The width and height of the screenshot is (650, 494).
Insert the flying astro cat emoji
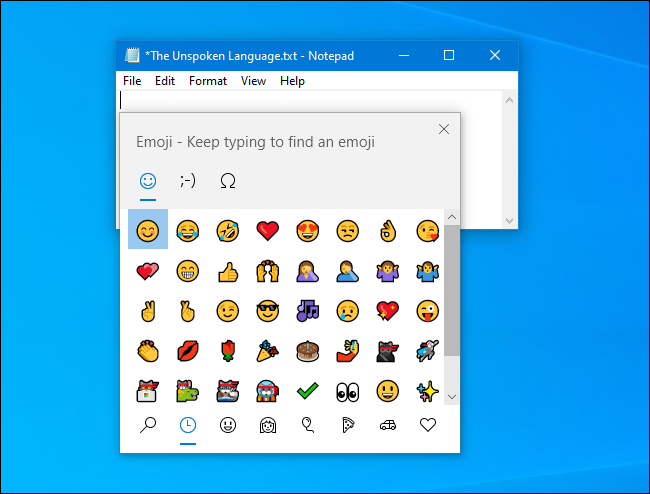click(x=427, y=351)
